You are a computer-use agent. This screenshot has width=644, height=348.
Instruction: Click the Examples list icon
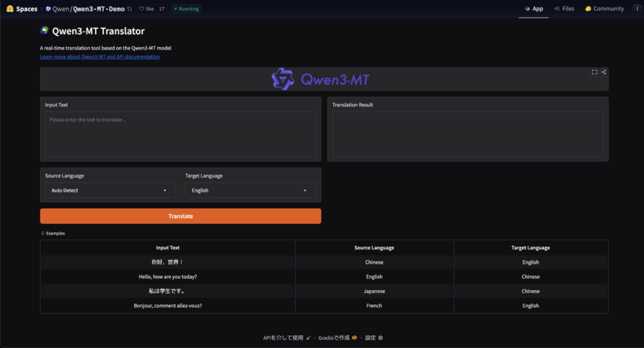click(42, 233)
